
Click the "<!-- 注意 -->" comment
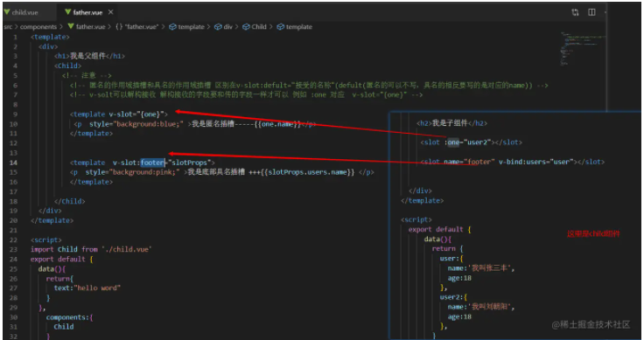point(87,75)
